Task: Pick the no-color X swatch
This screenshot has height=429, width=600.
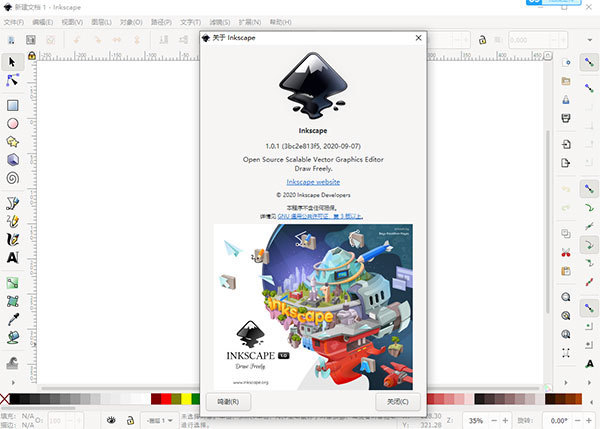Action: [5, 399]
